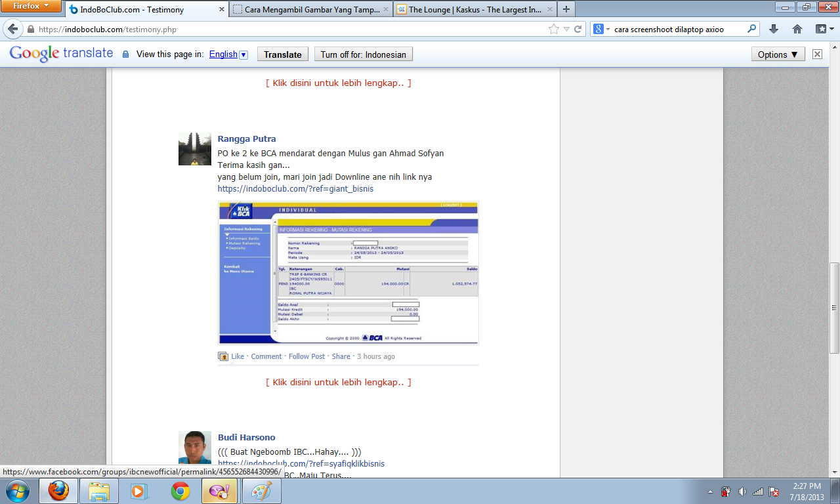The width and height of the screenshot is (840, 504).
Task: Open the translate Options menu
Action: coord(778,54)
